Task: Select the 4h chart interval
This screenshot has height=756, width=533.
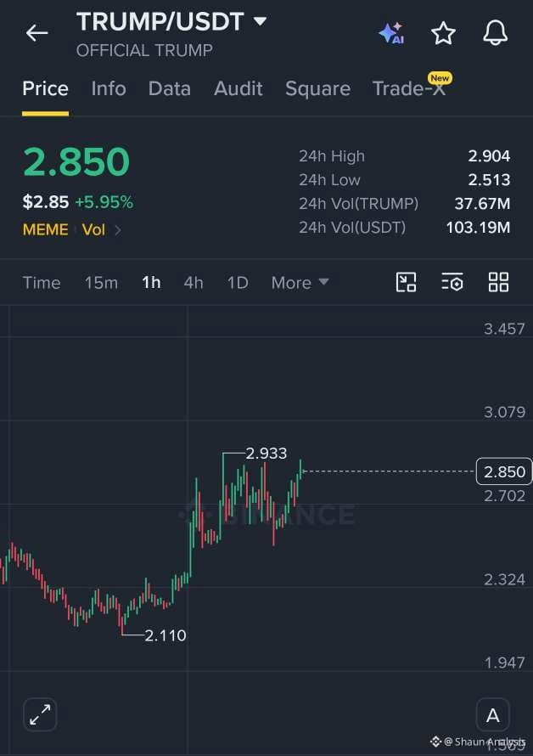Action: click(x=194, y=283)
